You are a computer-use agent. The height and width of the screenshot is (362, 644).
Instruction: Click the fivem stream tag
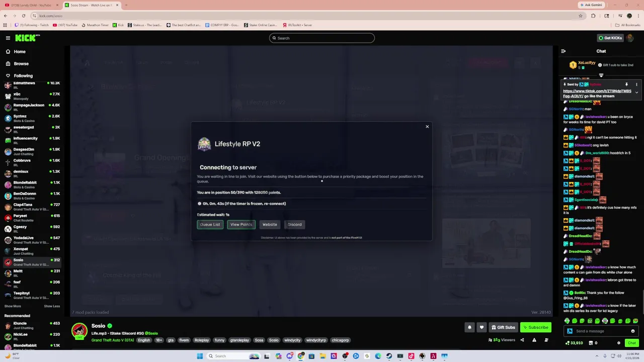coord(184,340)
